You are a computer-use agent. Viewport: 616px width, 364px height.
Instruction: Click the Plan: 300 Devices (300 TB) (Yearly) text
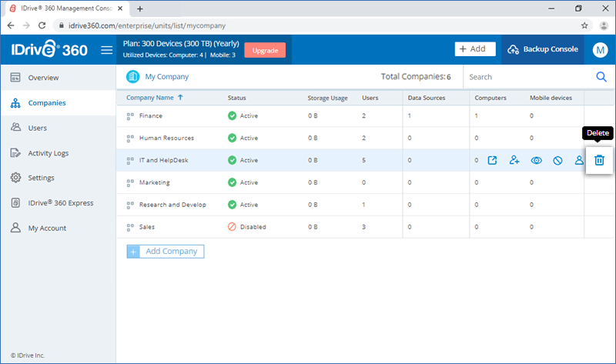tap(181, 44)
